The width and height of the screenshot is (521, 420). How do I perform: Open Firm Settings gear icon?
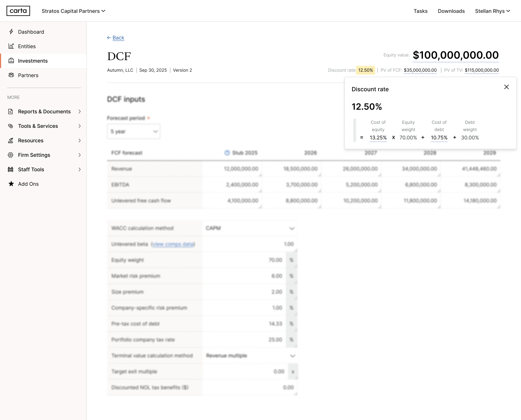pyautogui.click(x=11, y=155)
